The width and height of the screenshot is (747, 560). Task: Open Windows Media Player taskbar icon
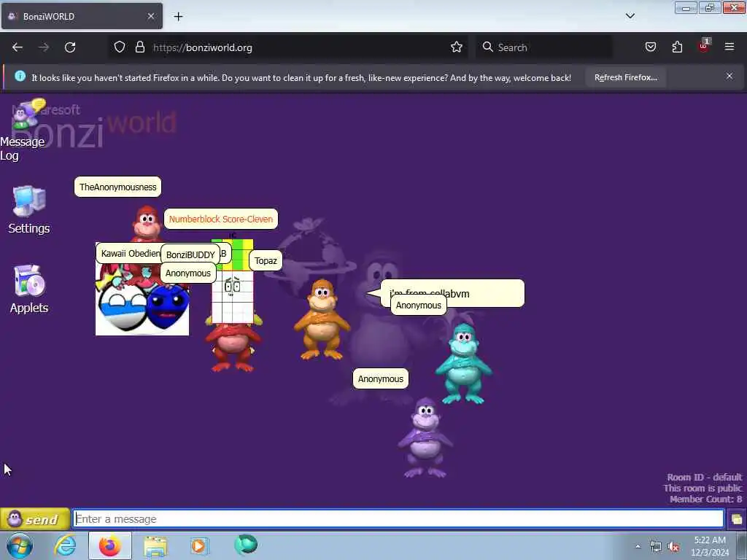pyautogui.click(x=200, y=545)
